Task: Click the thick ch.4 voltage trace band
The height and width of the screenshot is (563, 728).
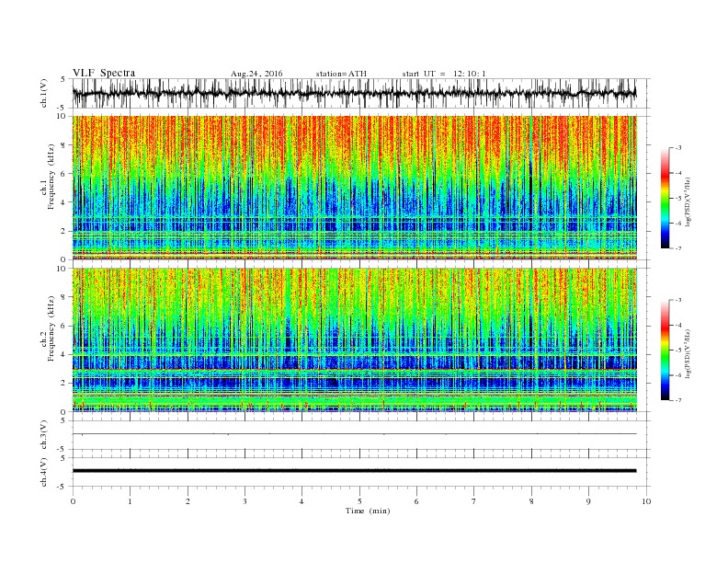Action: [354, 471]
